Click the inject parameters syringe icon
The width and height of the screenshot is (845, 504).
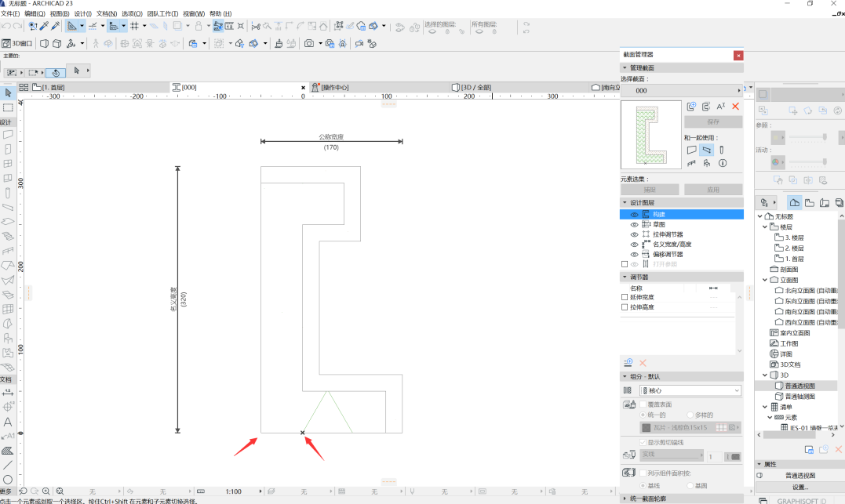coord(55,26)
